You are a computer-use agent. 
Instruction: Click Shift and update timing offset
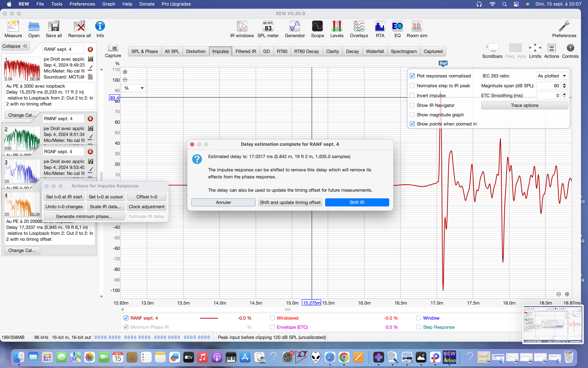[290, 202]
